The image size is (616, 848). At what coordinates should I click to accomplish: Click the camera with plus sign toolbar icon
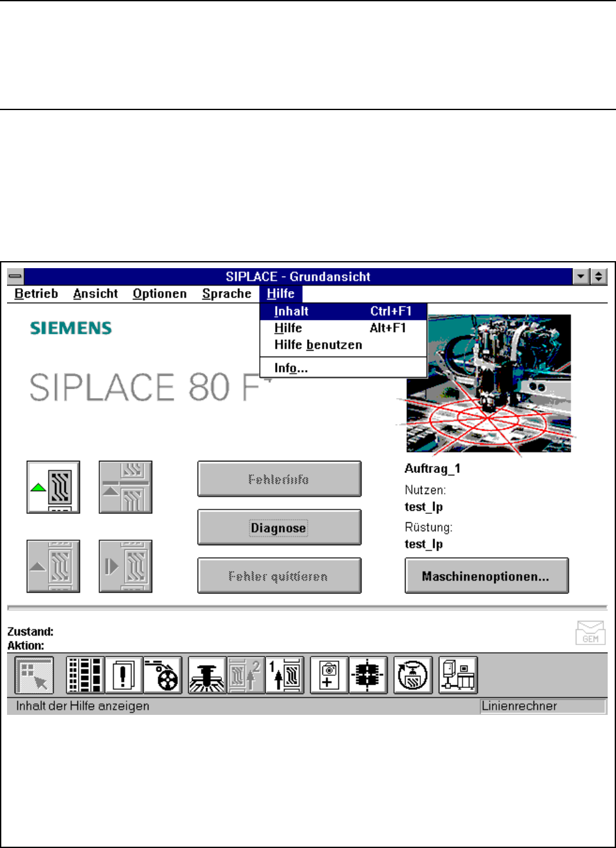tap(329, 675)
